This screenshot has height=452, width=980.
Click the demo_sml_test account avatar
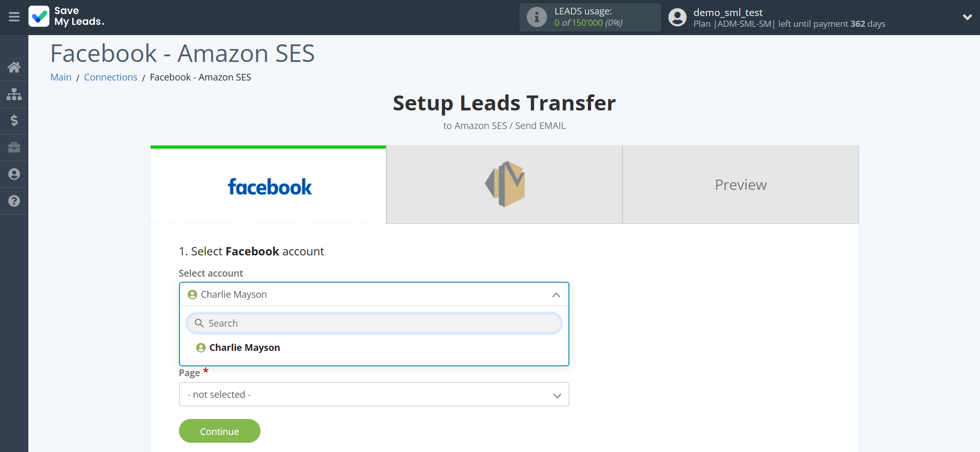677,18
